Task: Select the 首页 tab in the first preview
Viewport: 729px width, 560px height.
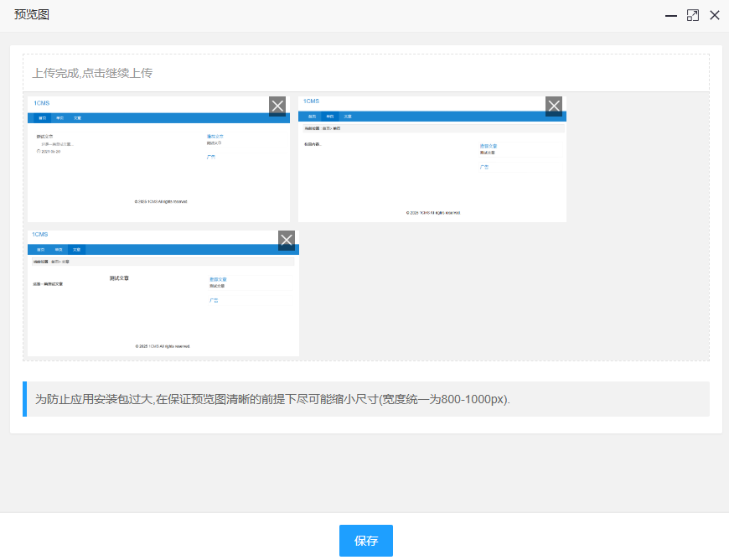Action: coord(42,118)
